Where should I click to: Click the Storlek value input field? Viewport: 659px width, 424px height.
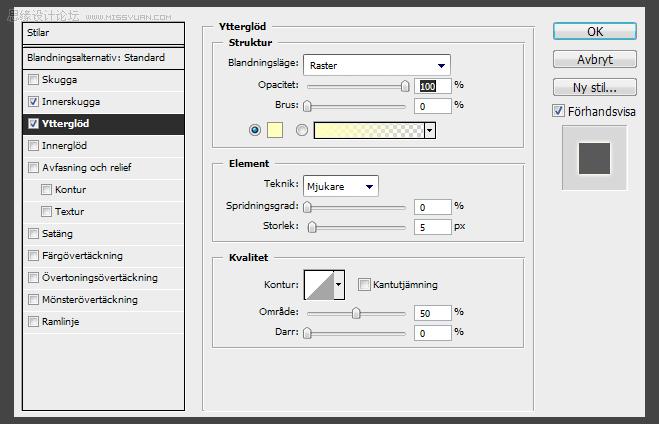click(432, 227)
